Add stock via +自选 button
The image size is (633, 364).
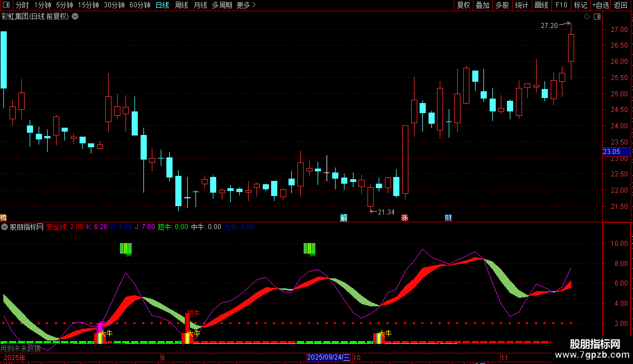point(601,5)
